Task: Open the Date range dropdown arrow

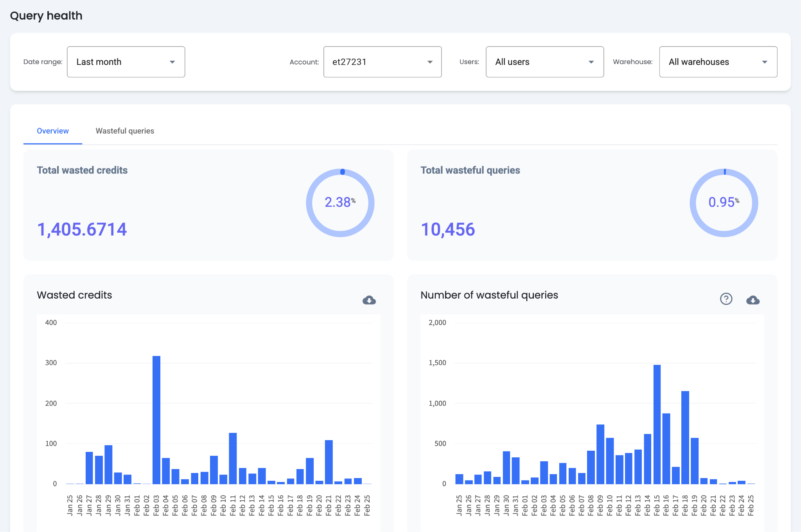Action: pyautogui.click(x=172, y=62)
